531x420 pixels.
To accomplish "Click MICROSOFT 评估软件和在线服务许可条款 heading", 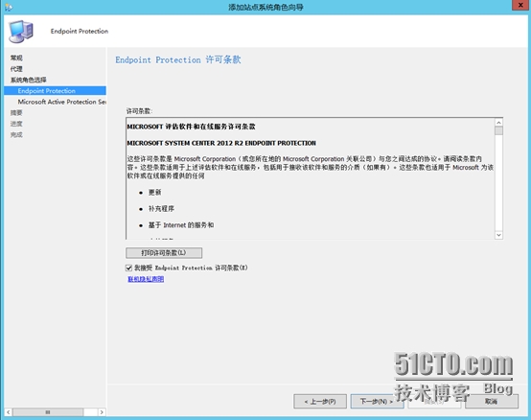I will [192, 127].
